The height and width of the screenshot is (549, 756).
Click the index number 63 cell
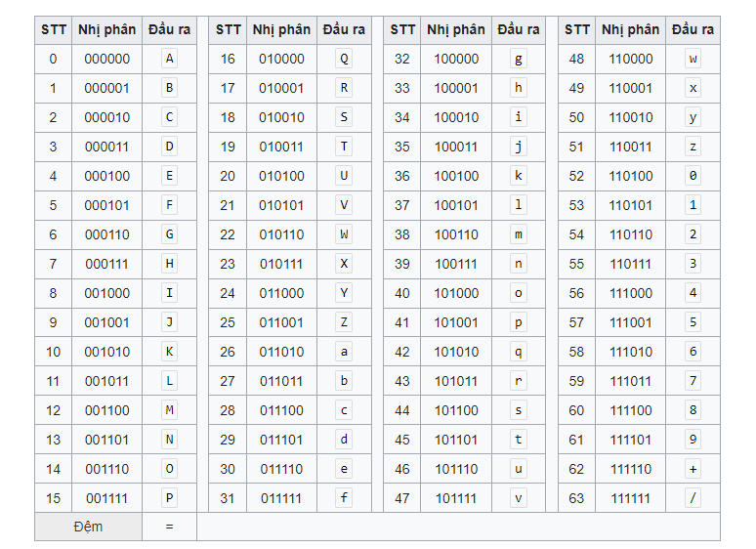[576, 498]
